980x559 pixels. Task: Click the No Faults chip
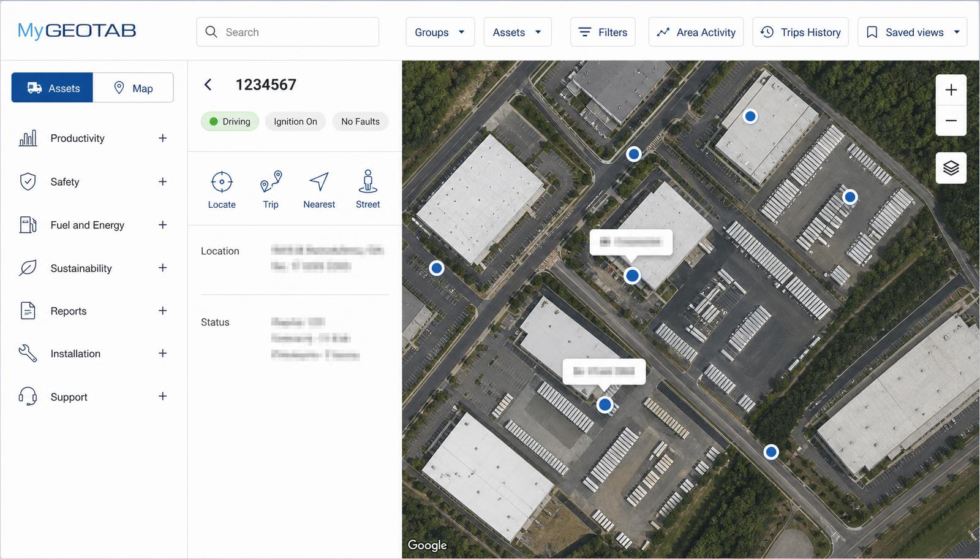click(360, 121)
